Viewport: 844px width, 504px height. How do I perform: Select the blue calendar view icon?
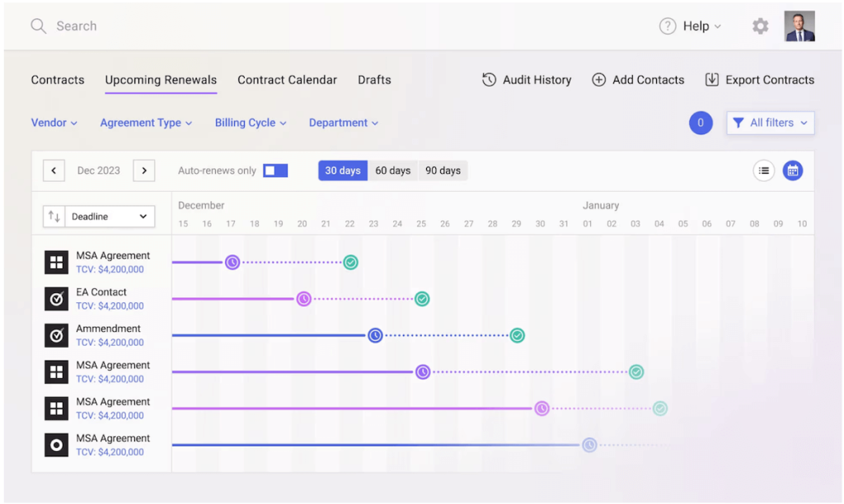(x=792, y=170)
